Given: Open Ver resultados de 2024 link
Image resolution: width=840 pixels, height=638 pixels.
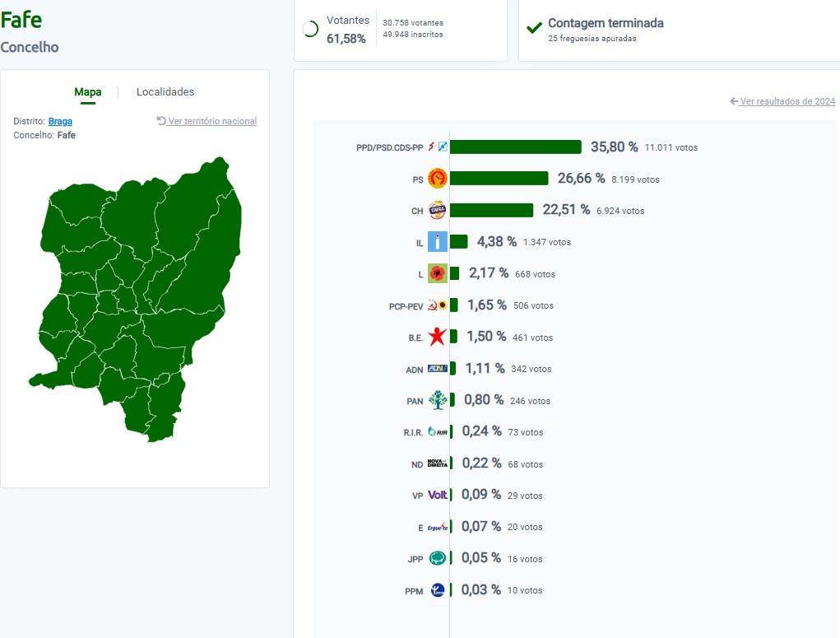Looking at the screenshot, I should (x=787, y=101).
